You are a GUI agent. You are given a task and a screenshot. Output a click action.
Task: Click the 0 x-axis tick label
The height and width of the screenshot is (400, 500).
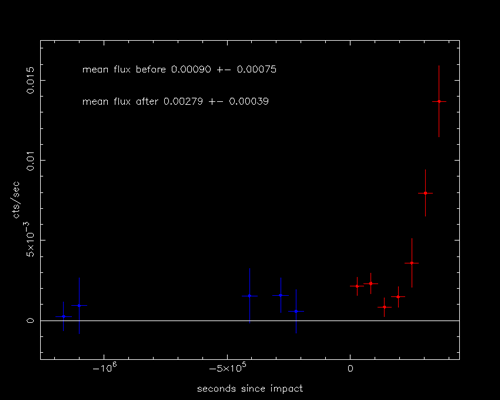click(x=350, y=369)
